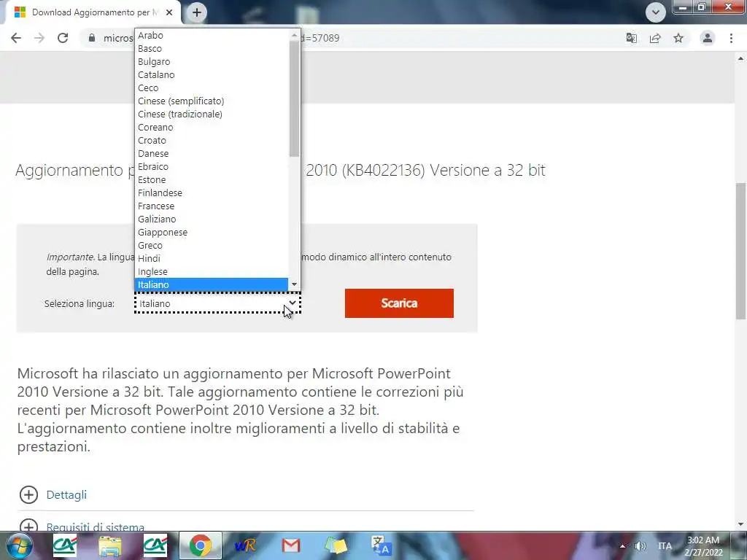Select Arabo from language list
Viewport: 747px width, 560px height.
pyautogui.click(x=212, y=35)
